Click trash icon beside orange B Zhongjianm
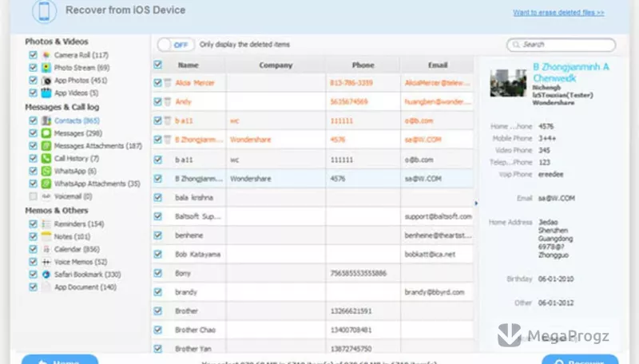The image size is (639, 364). click(168, 140)
